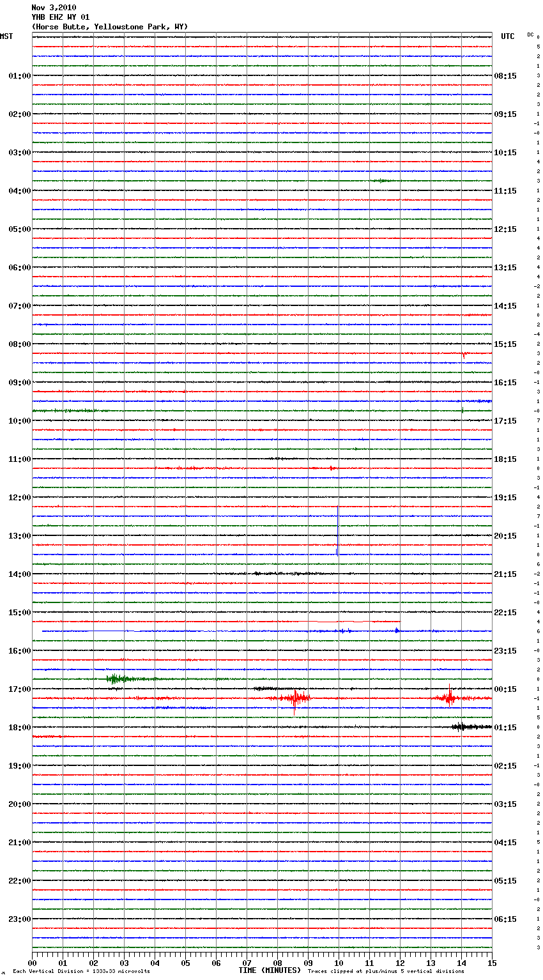Image resolution: width=543 pixels, height=980 pixels.
Task: Select the station code YHB EHZ WY 01
Action: pos(61,17)
